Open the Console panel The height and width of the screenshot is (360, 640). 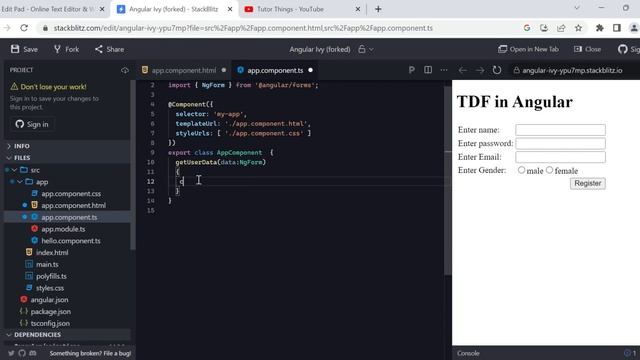click(468, 353)
